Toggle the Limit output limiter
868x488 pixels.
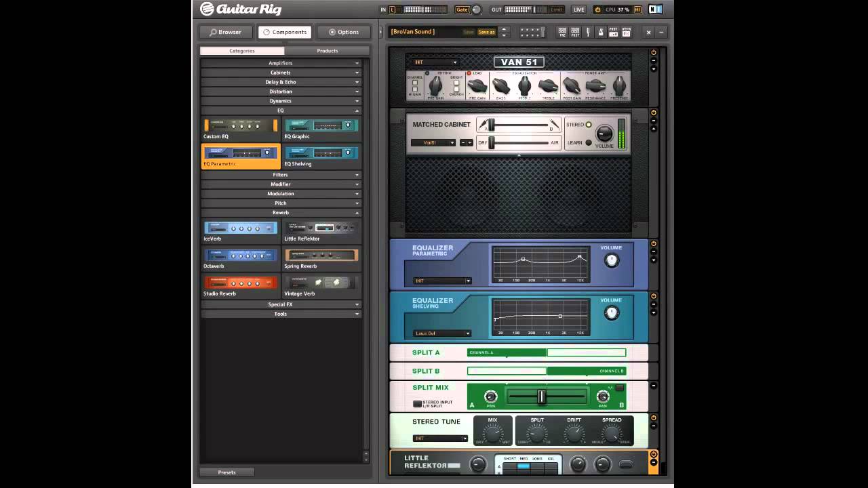tap(556, 9)
